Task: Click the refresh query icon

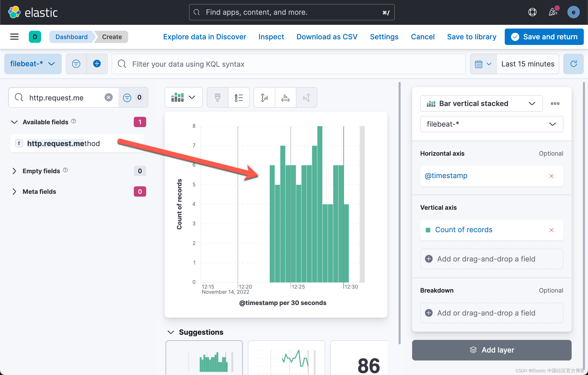Action: coord(573,64)
